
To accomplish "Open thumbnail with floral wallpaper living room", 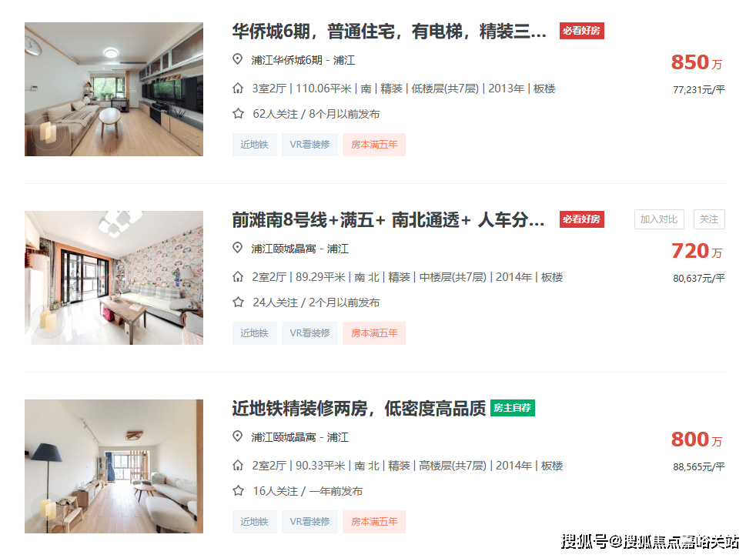I will click(x=114, y=278).
